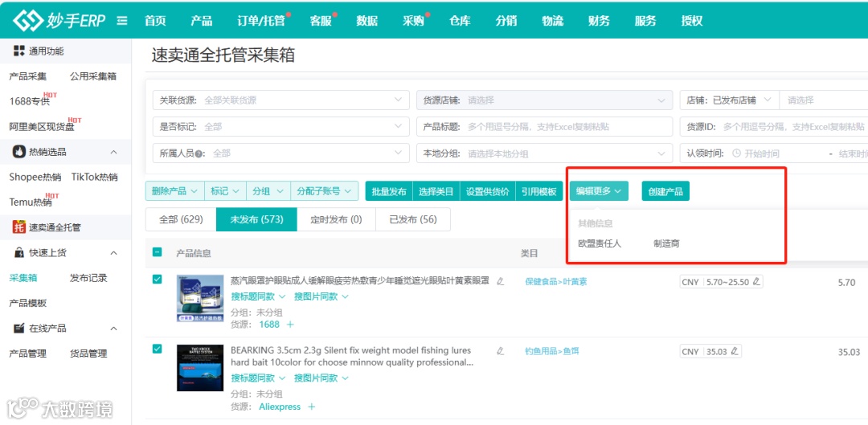Collapse the 热销选品 sidebar section
This screenshot has width=868, height=425.
(x=113, y=152)
